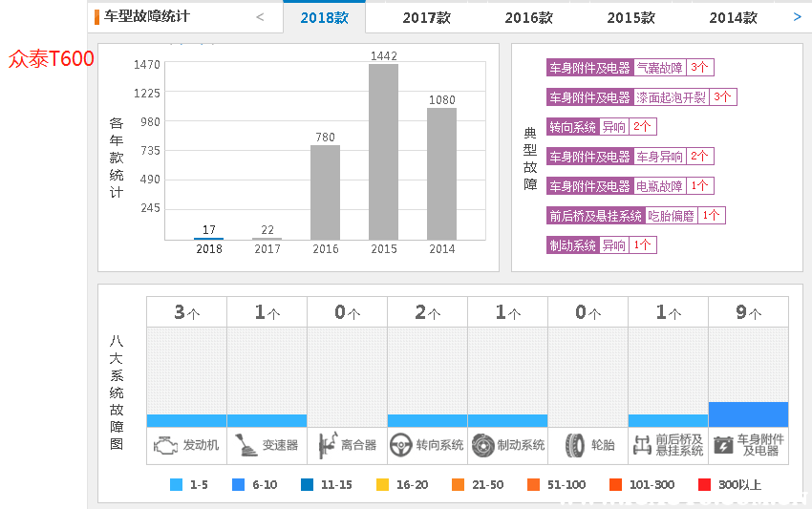Viewport: 812px width, 509px height.
Task: Click the 2018 bar labeled 17
Action: coord(208,239)
